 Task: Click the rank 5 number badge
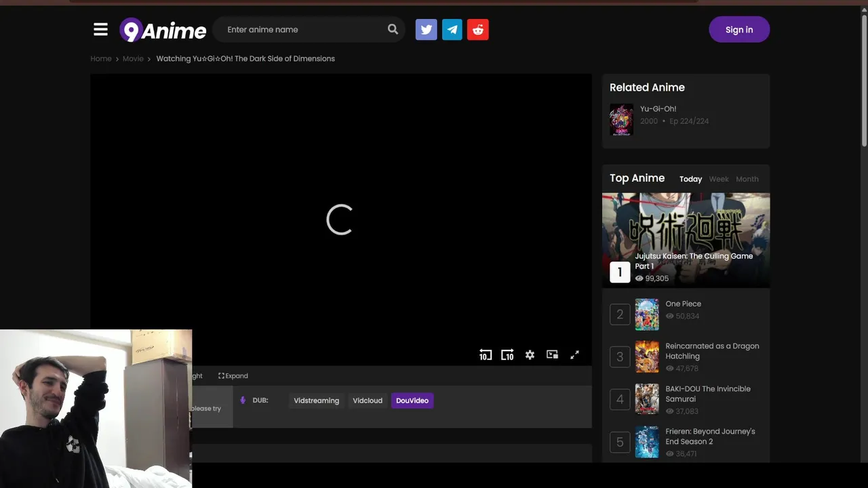(620, 442)
